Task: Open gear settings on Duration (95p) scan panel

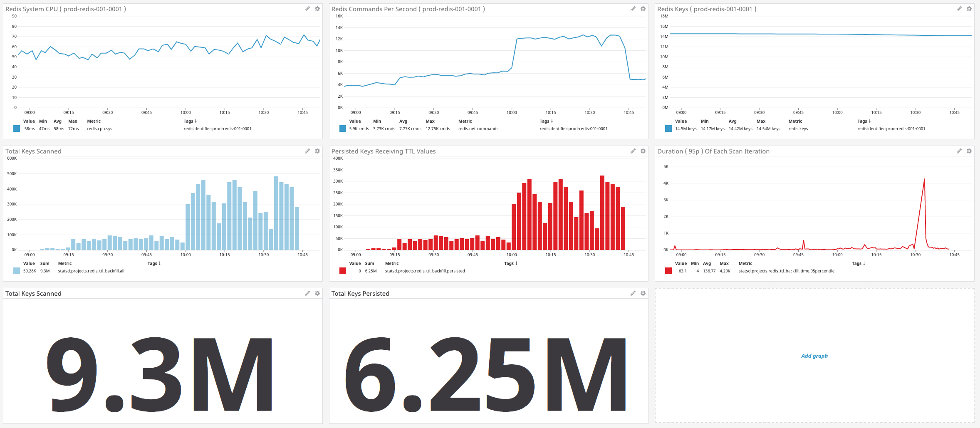Action: pos(969,151)
